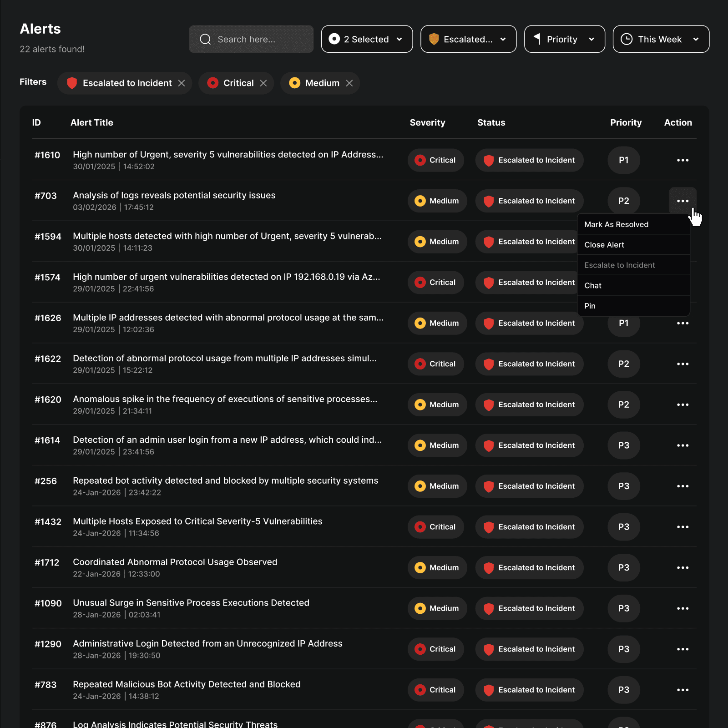This screenshot has height=728, width=728.
Task: Click the clock icon in This Week filter
Action: [x=627, y=39]
